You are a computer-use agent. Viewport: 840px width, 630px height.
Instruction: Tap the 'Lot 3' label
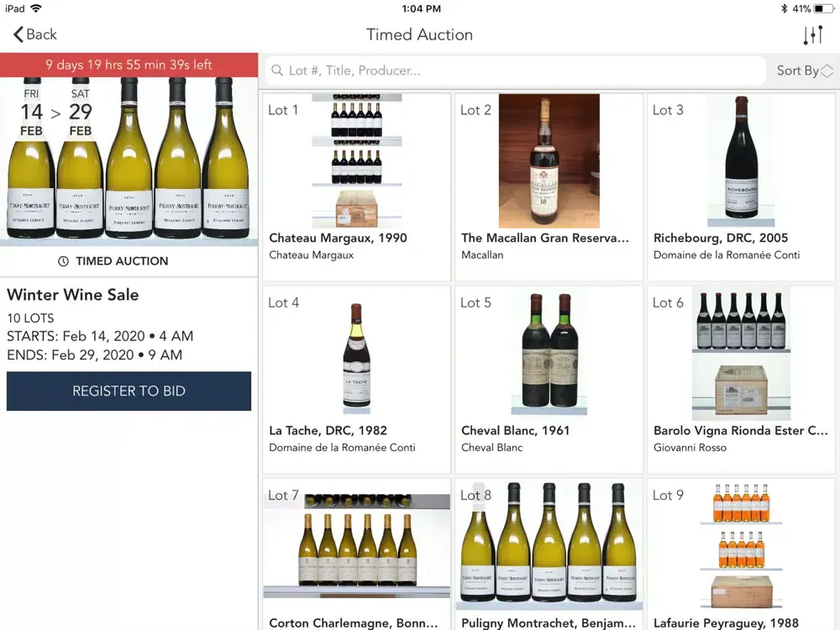[668, 110]
